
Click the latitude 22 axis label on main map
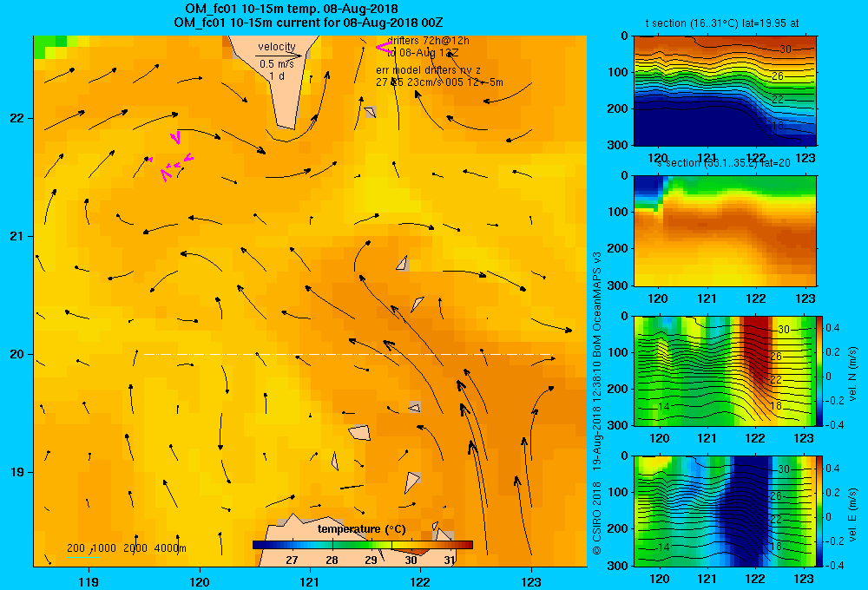[17, 119]
